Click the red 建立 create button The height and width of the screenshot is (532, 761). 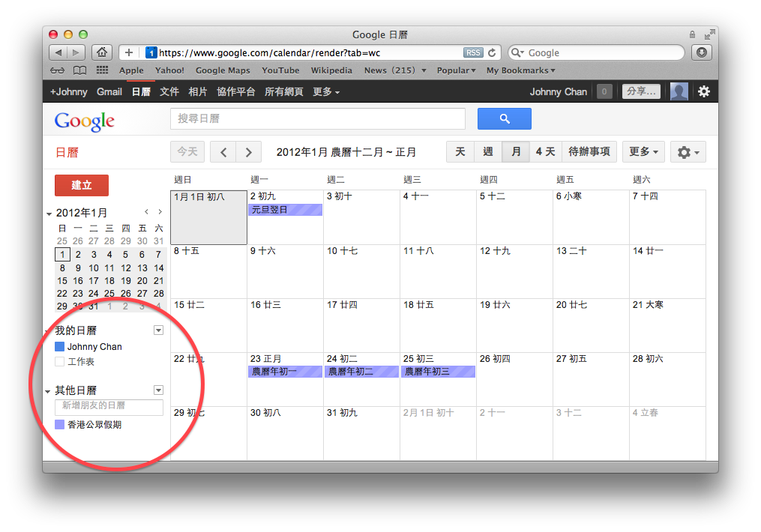(x=81, y=185)
